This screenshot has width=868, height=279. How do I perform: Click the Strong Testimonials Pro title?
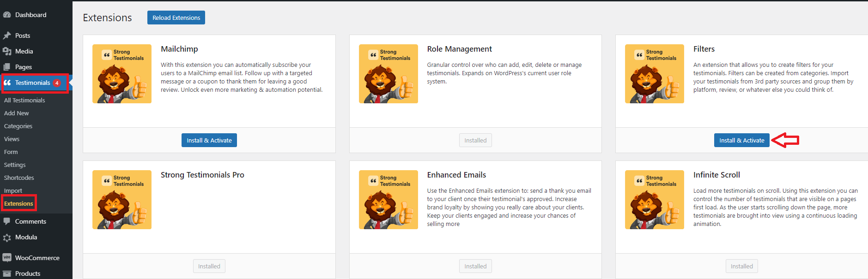[202, 175]
